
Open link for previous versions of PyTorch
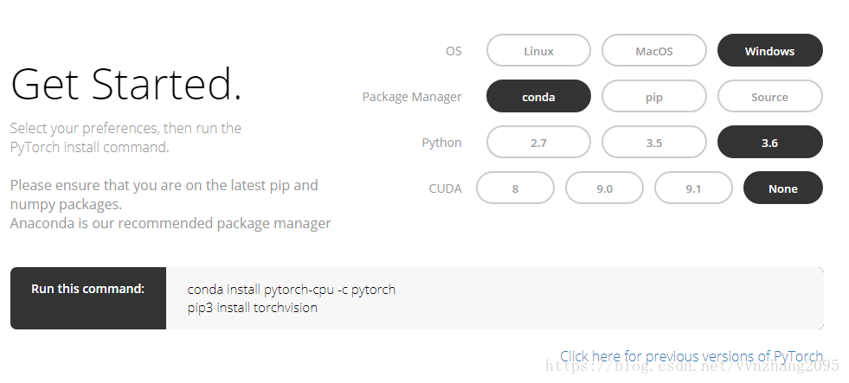point(691,356)
